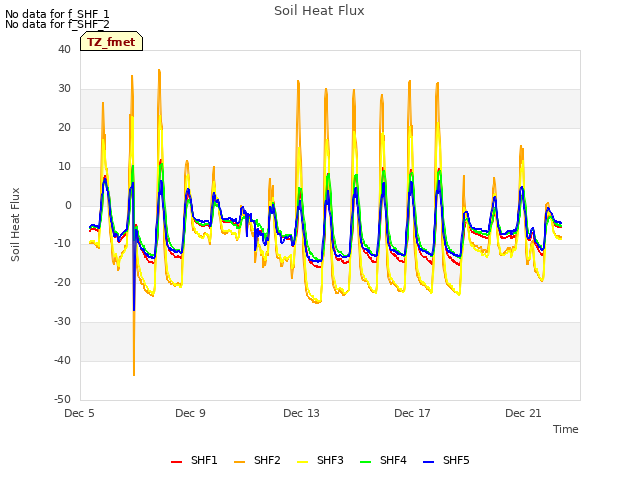640x480 pixels.
Task: Click the Time axis label
Action: (x=565, y=429)
